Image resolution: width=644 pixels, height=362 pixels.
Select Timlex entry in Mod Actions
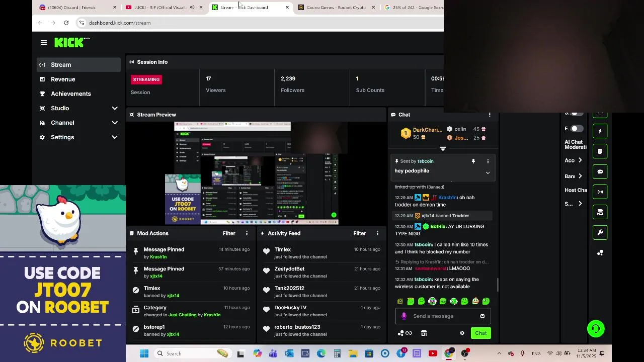coord(191,292)
